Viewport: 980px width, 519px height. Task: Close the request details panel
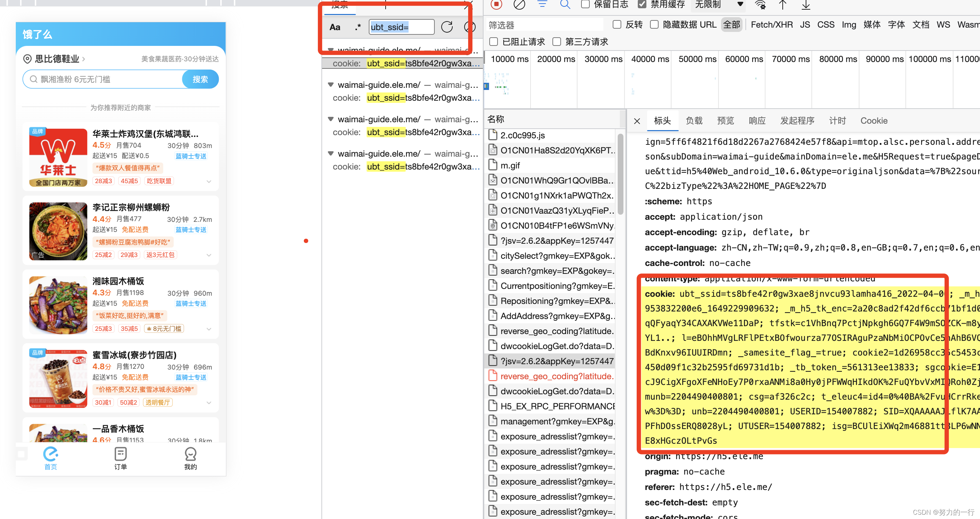pos(637,121)
